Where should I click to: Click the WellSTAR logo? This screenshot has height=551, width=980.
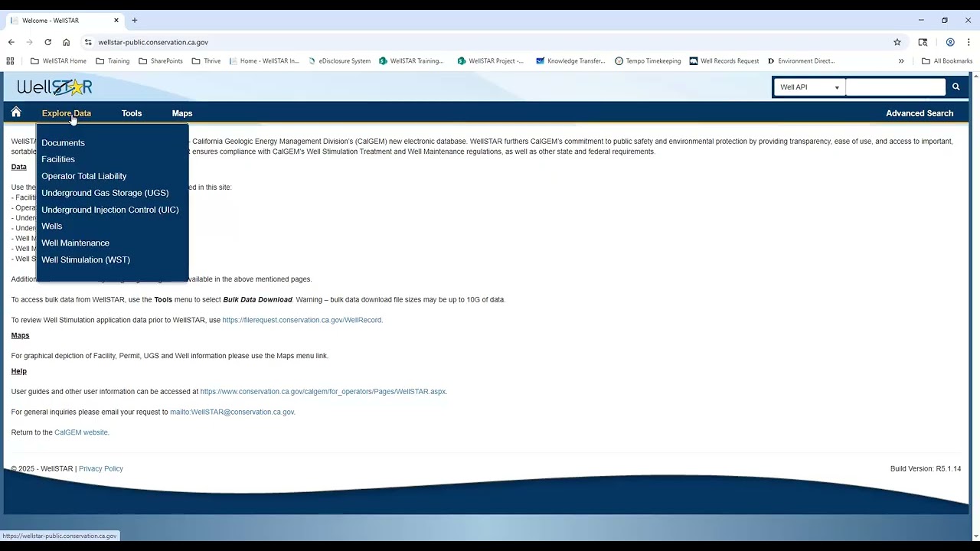(54, 87)
